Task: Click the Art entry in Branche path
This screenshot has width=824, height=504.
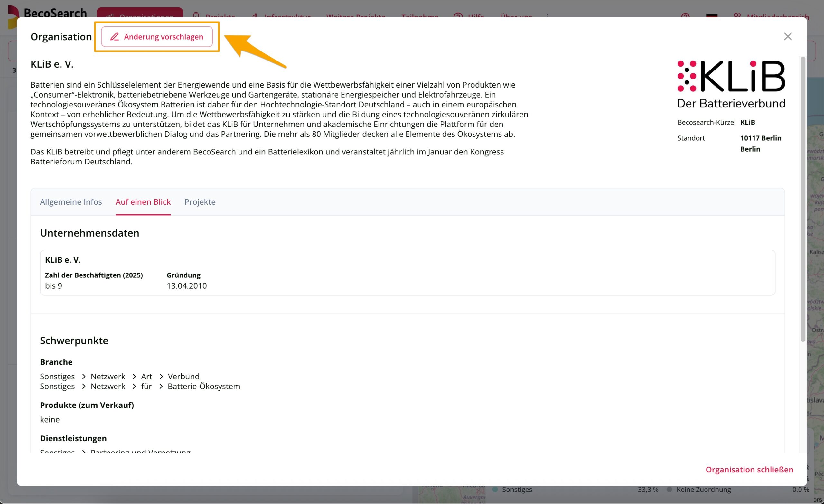Action: 146,376
